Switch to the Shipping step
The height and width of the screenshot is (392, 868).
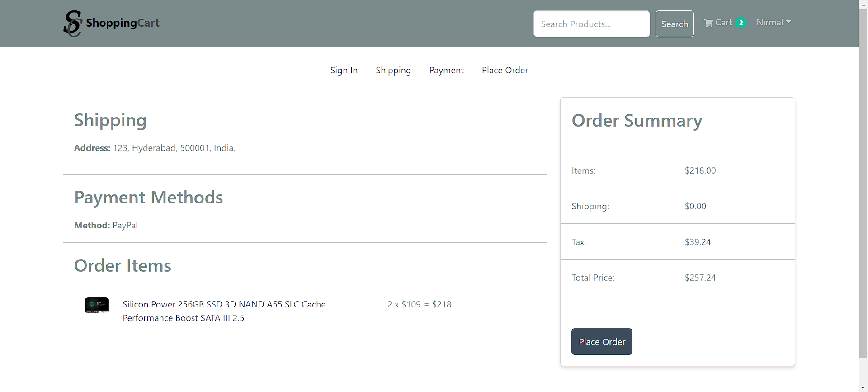(393, 70)
